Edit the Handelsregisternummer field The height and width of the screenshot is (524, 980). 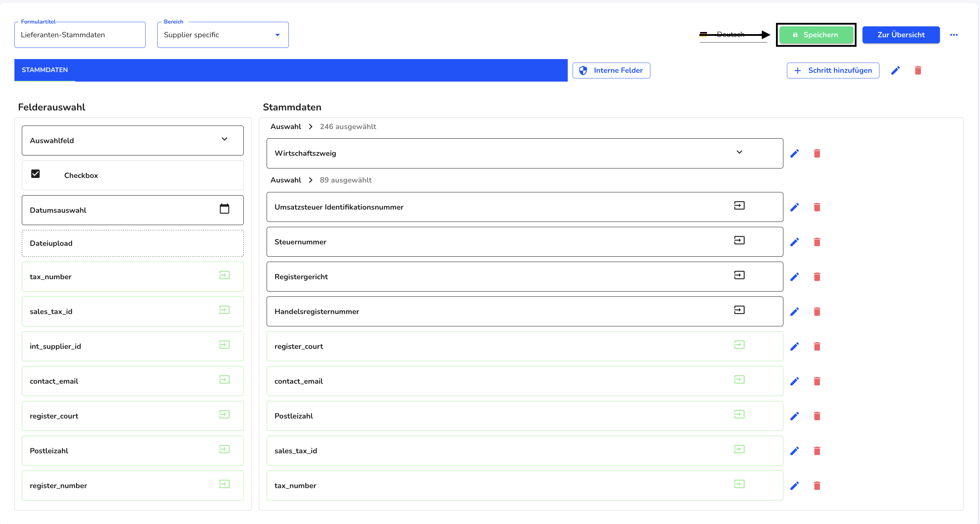coord(794,312)
